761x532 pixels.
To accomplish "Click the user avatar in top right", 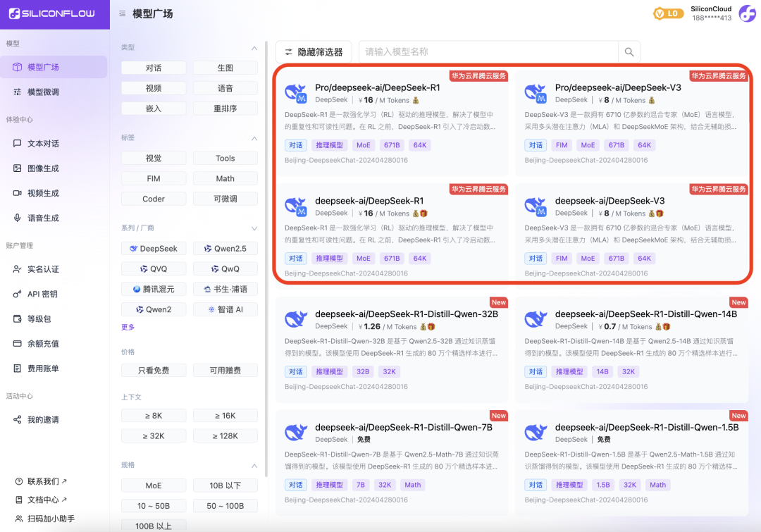I will 746,13.
